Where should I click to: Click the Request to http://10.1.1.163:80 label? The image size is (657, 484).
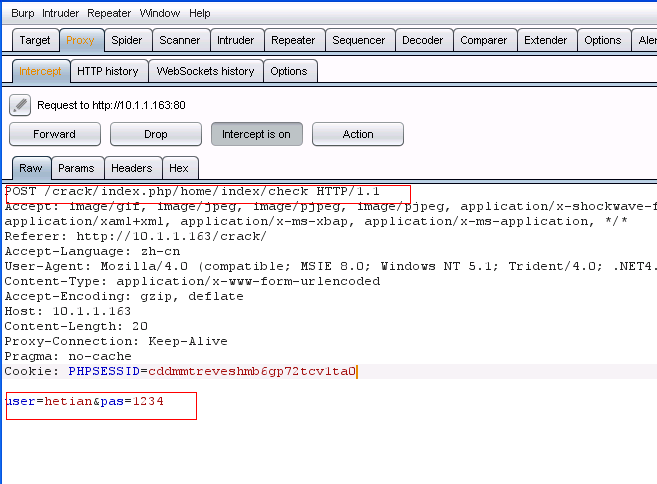[111, 105]
